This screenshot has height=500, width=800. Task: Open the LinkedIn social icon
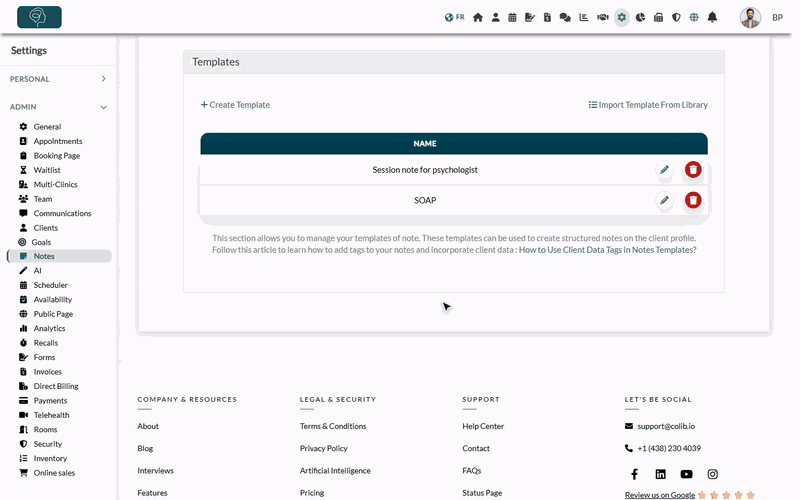(x=660, y=474)
